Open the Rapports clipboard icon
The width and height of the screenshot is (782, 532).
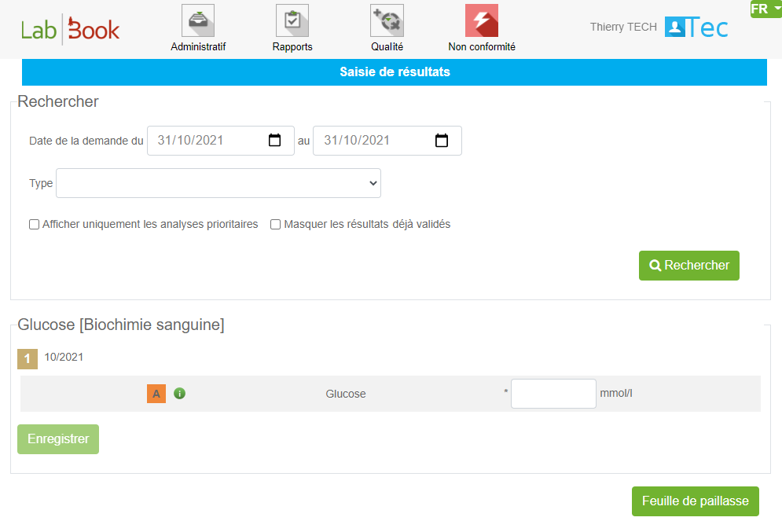tap(292, 21)
